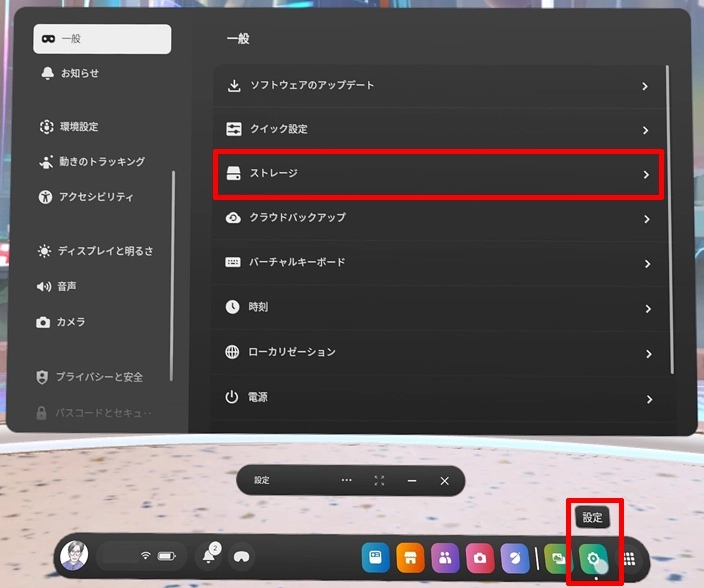The width and height of the screenshot is (704, 588).
Task: Click the ローカリゼーション globe icon
Action: point(232,352)
